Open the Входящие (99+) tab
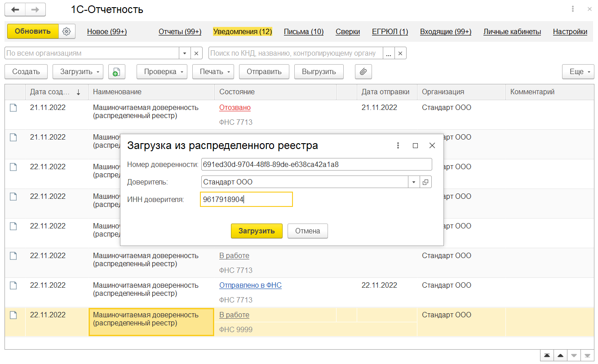The height and width of the screenshot is (364, 598). tap(446, 32)
